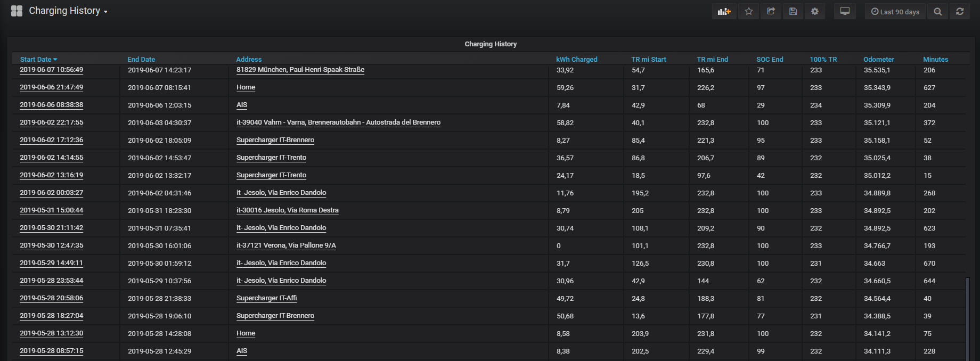
Task: Select minutes value 670
Action: pyautogui.click(x=929, y=264)
